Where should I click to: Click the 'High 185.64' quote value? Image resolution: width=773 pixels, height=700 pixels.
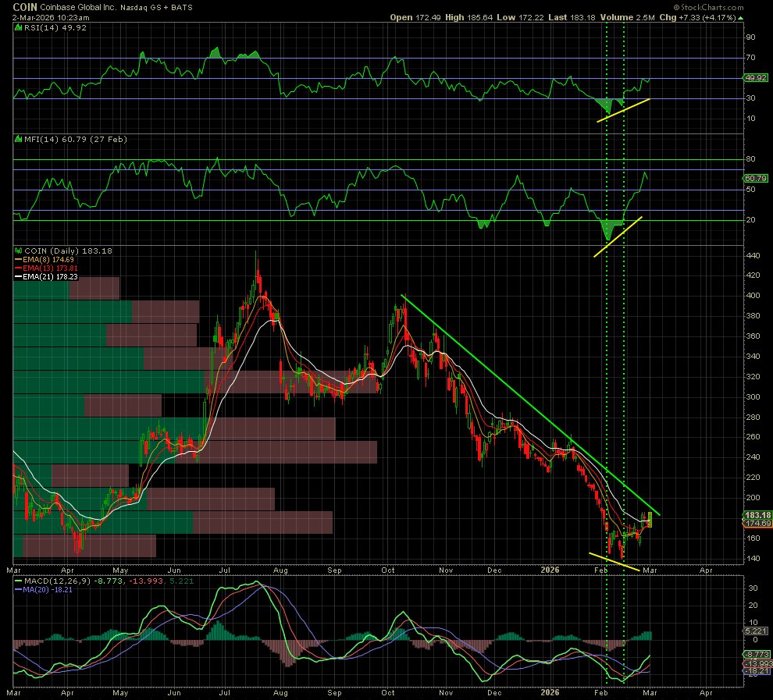(x=468, y=18)
